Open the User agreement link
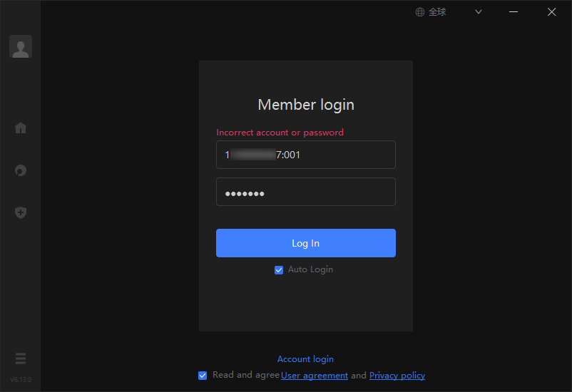This screenshot has height=392, width=572. click(x=315, y=376)
